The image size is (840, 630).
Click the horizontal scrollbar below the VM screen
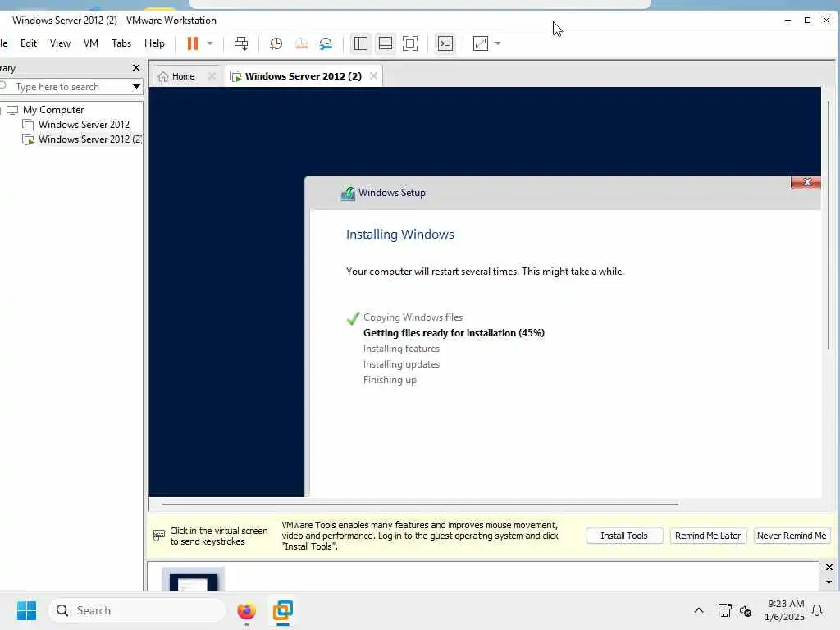pos(420,504)
